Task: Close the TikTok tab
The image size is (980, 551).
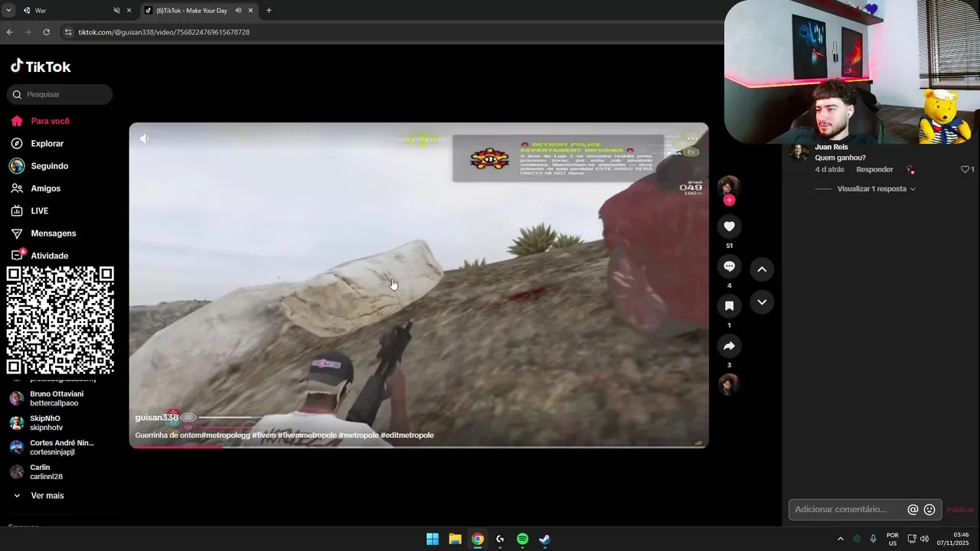Action: [x=250, y=11]
